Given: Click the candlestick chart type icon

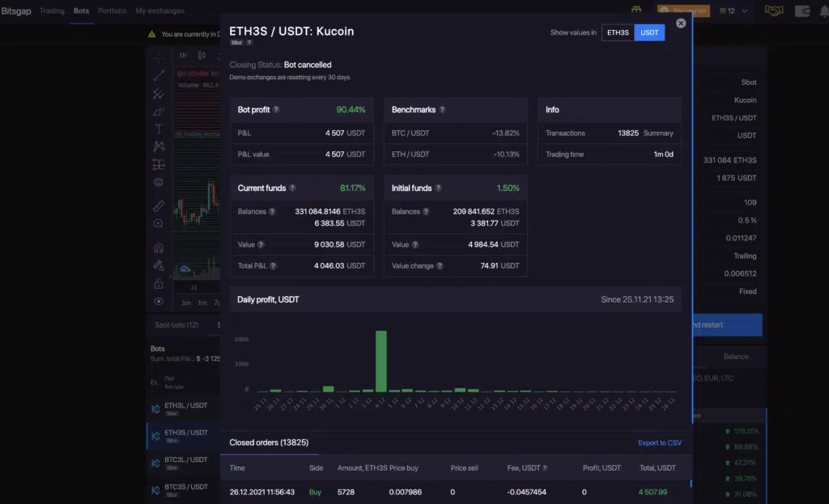Looking at the screenshot, I should coord(202,56).
